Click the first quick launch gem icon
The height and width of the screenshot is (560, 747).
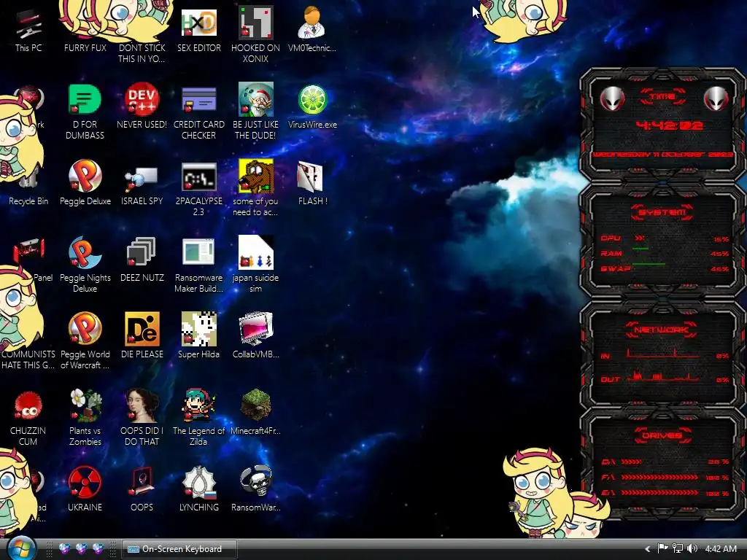coord(64,548)
